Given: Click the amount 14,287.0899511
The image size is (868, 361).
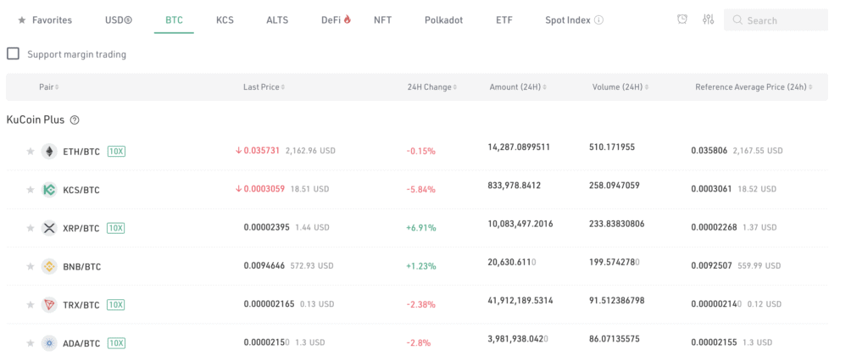Looking at the screenshot, I should click(519, 147).
